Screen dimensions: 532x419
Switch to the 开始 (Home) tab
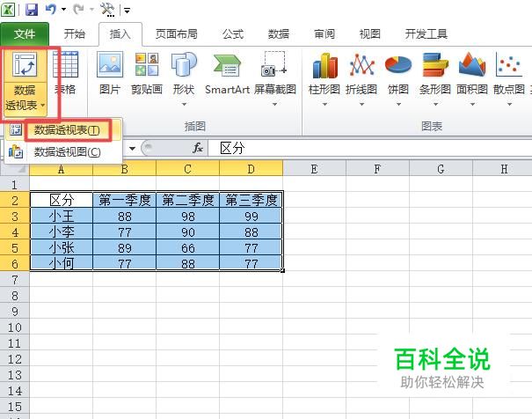[x=74, y=34]
